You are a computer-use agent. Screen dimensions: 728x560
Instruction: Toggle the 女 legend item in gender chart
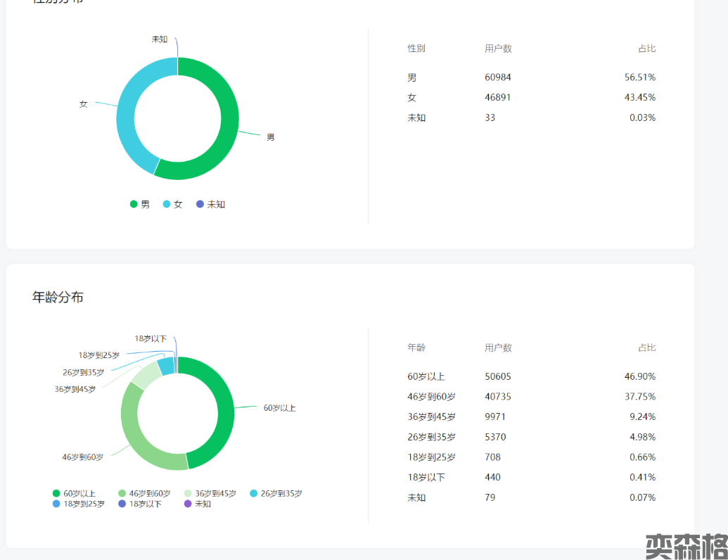[x=173, y=204]
